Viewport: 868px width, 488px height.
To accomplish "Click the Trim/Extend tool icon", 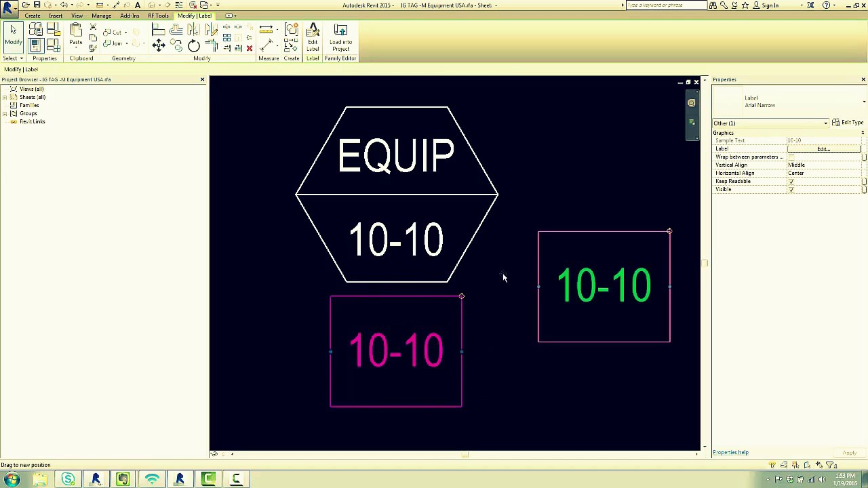I will click(211, 45).
